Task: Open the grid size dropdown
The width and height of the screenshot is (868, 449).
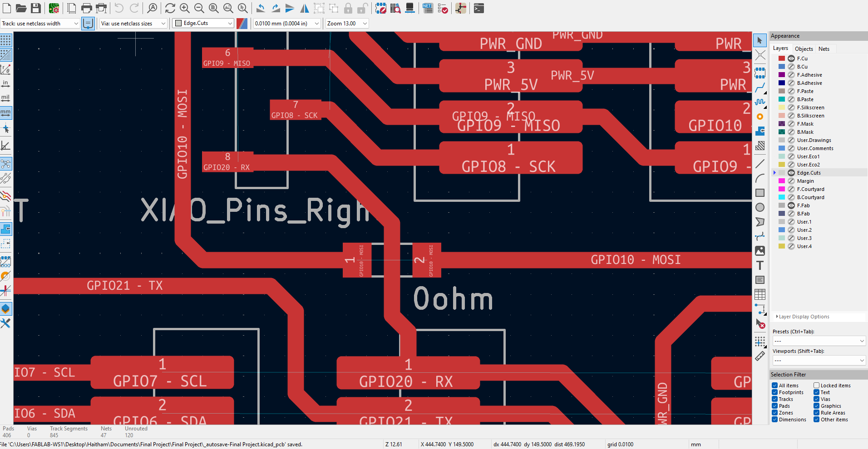Action: (x=287, y=24)
